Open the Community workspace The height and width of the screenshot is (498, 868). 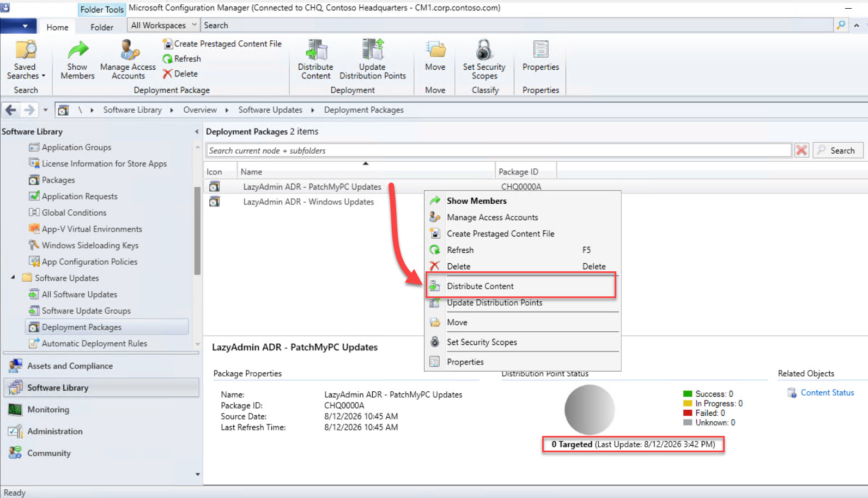(x=101, y=453)
